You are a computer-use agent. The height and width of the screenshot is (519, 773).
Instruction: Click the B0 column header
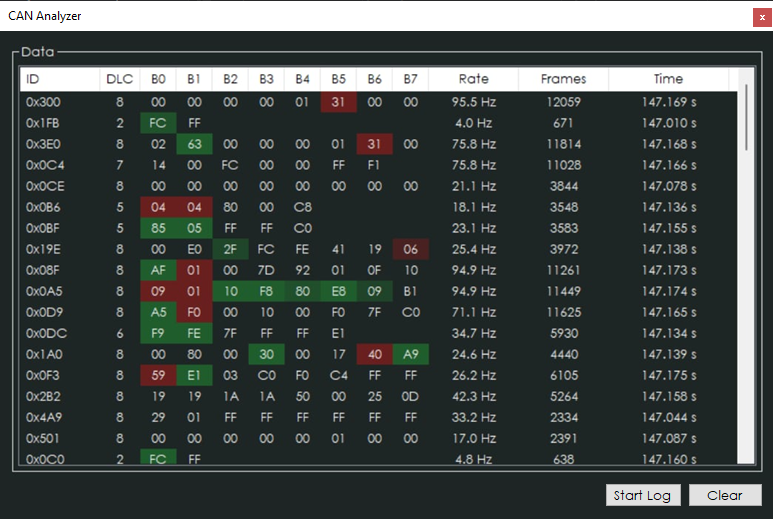[x=158, y=79]
